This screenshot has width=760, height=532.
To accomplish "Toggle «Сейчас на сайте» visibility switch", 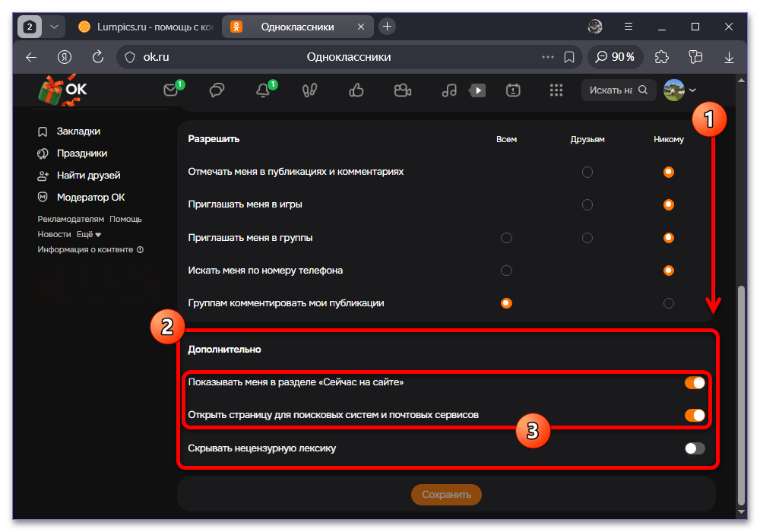I will click(695, 383).
